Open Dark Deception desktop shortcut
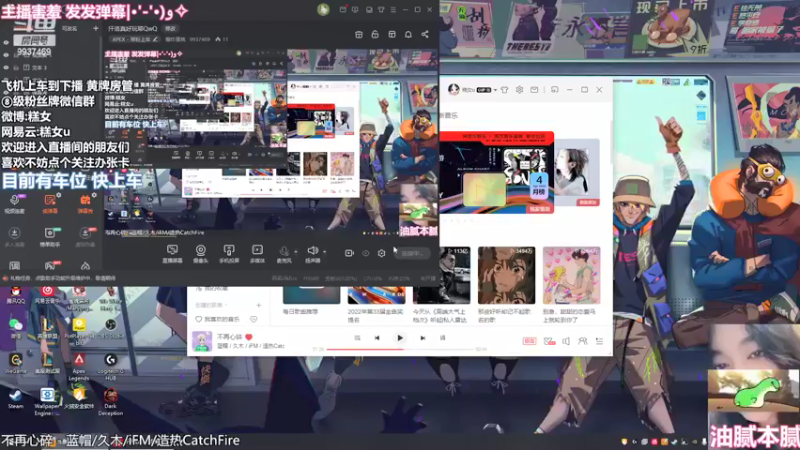800x450 pixels. 110,402
